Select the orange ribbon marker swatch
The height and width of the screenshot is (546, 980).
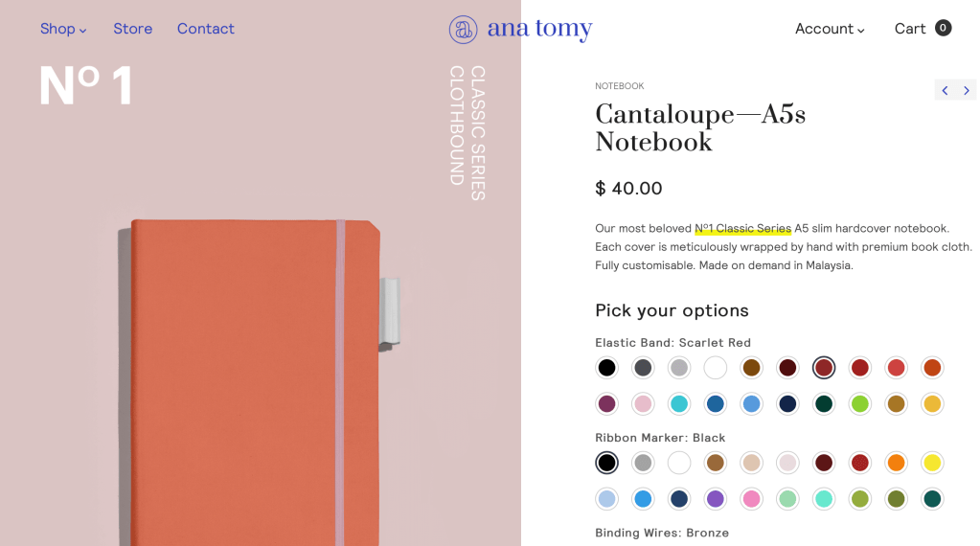point(896,464)
